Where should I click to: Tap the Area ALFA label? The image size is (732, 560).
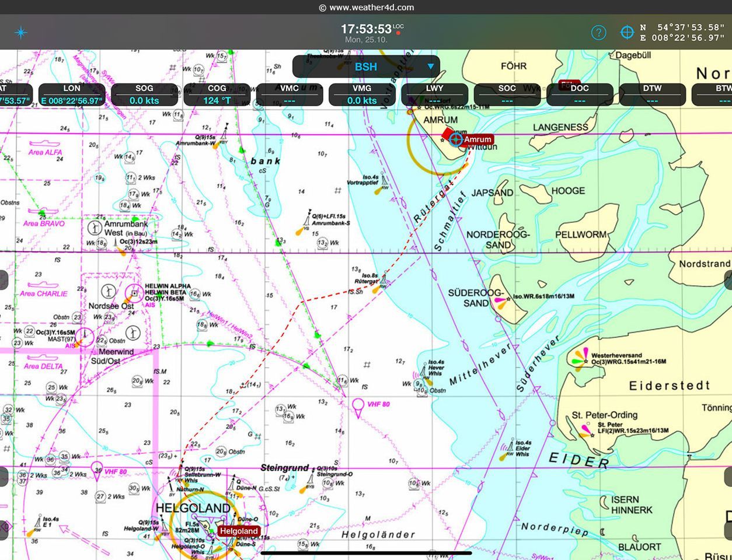(x=44, y=152)
